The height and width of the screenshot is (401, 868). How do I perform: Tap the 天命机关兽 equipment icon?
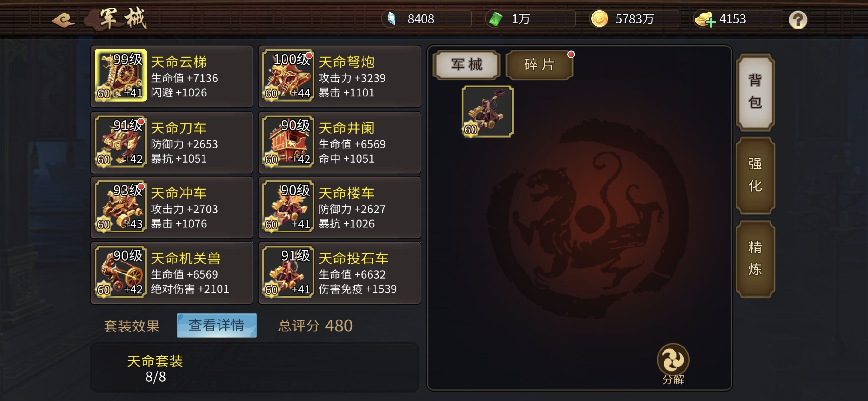point(120,272)
